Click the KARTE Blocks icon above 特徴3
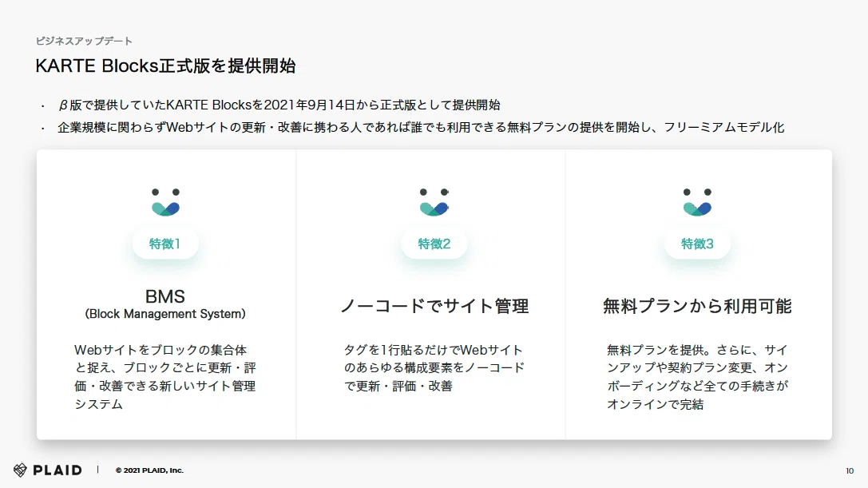Image resolution: width=868 pixels, height=488 pixels. [697, 202]
